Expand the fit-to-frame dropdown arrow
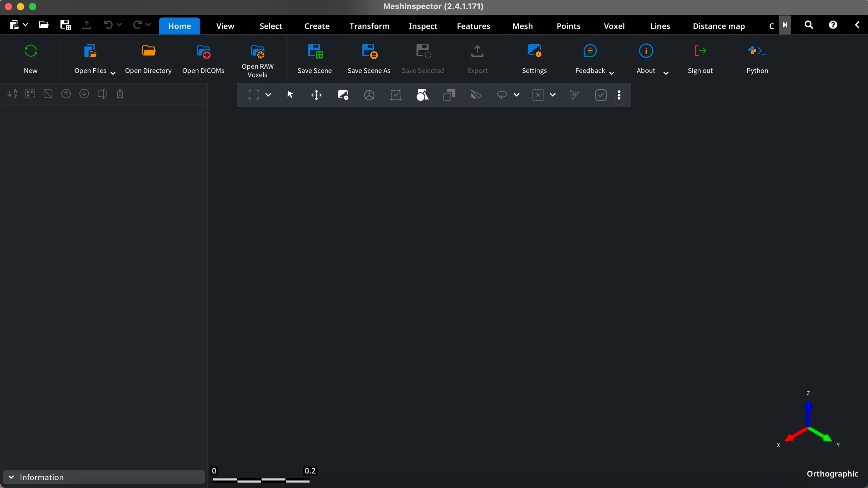The width and height of the screenshot is (868, 488). (268, 95)
